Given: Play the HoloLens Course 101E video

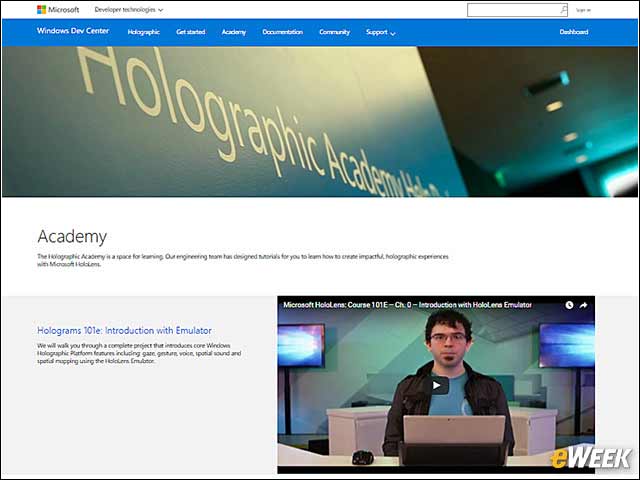Looking at the screenshot, I should point(436,385).
